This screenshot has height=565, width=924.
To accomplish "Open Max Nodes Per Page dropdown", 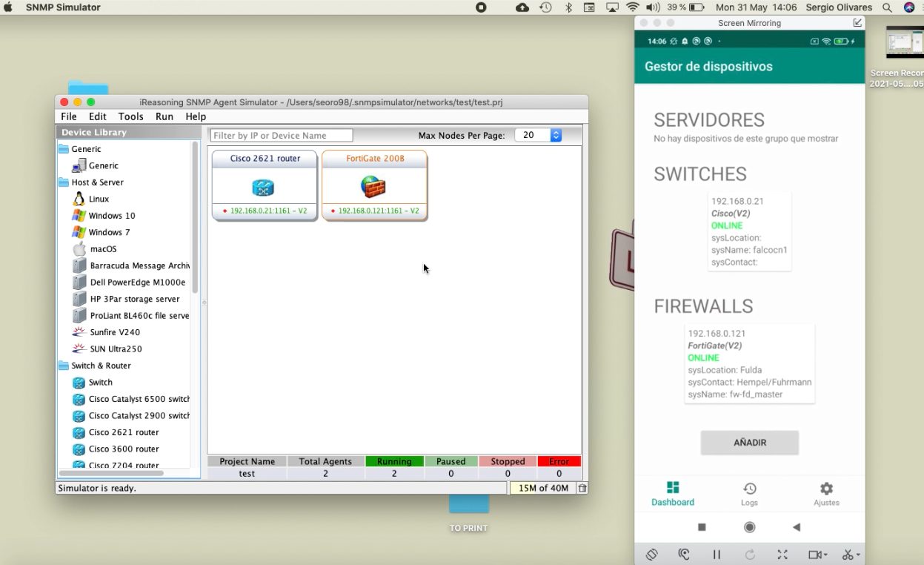I will coord(556,135).
